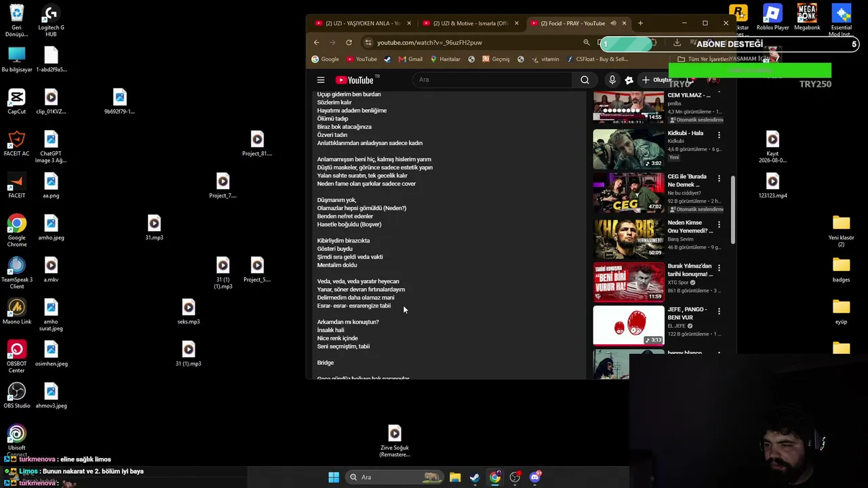Open site info icon in address bar
The width and height of the screenshot is (868, 488).
pyautogui.click(x=368, y=42)
